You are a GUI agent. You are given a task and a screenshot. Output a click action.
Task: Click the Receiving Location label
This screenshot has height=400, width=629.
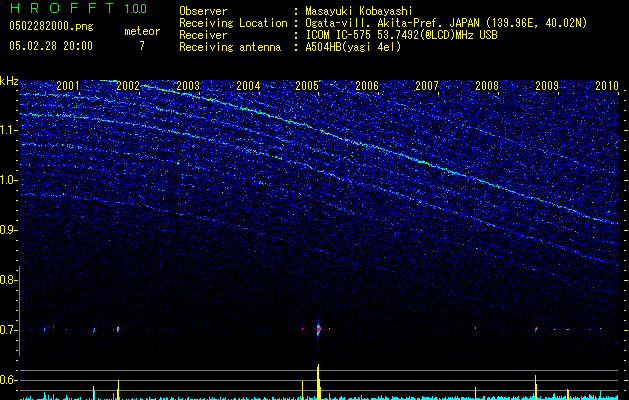click(x=233, y=23)
